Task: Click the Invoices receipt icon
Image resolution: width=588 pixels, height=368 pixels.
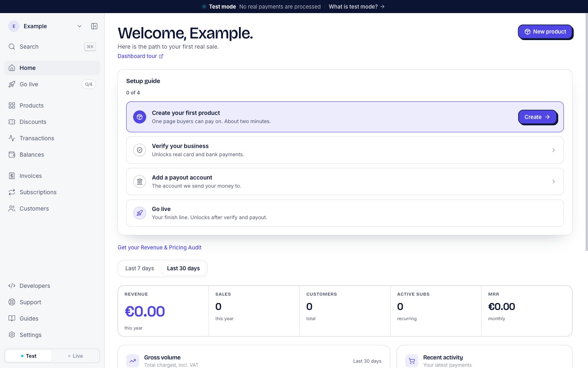Action: [x=12, y=176]
